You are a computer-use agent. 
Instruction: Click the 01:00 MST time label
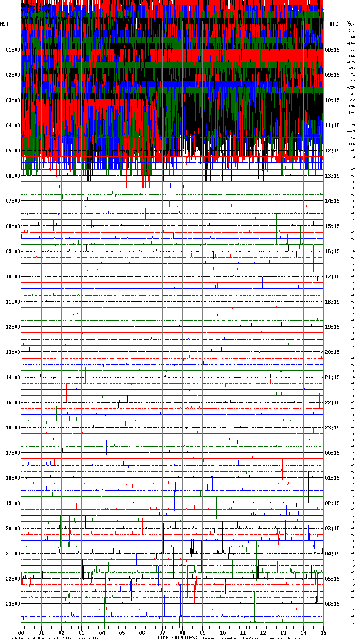13,50
